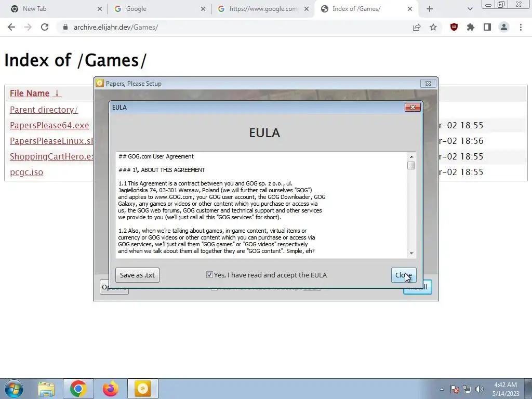Open the volume speaker icon
532x399 pixels.
[480, 389]
